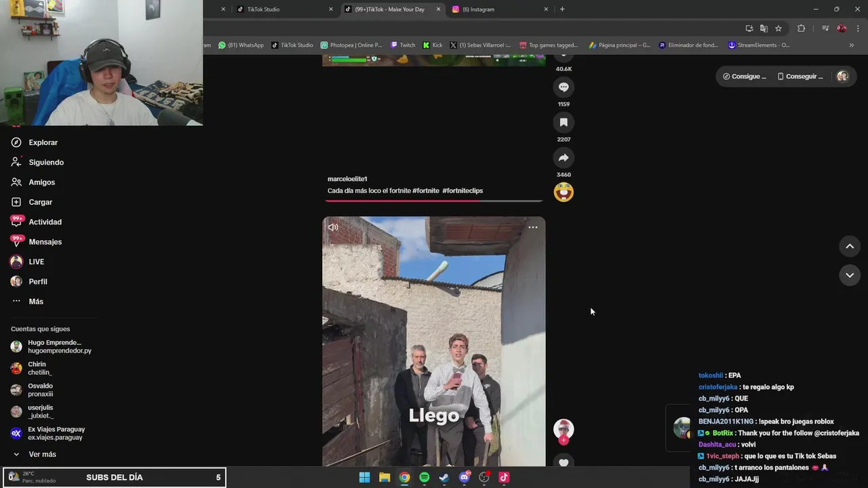Toggle mute on the playing video
868x488 pixels.
(333, 227)
